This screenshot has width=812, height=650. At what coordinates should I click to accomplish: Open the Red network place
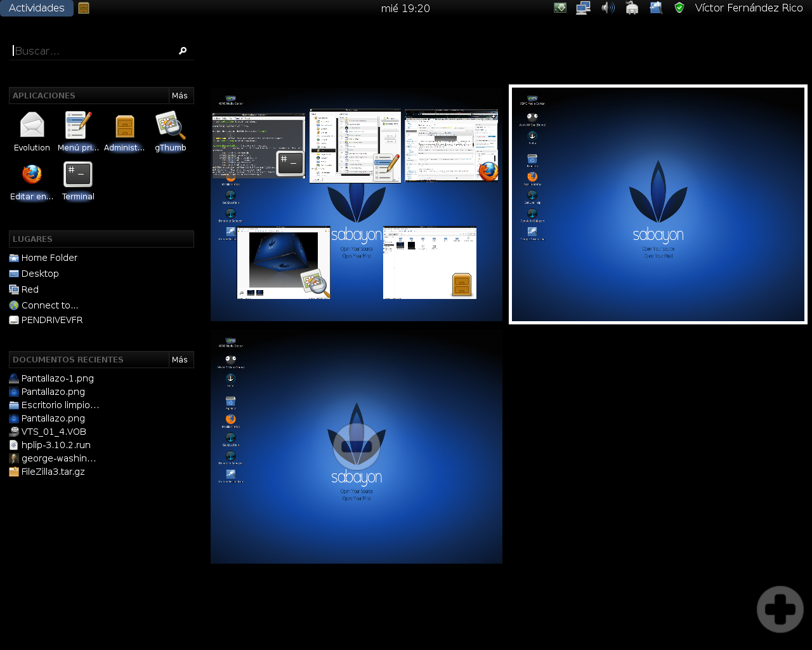coord(24,289)
